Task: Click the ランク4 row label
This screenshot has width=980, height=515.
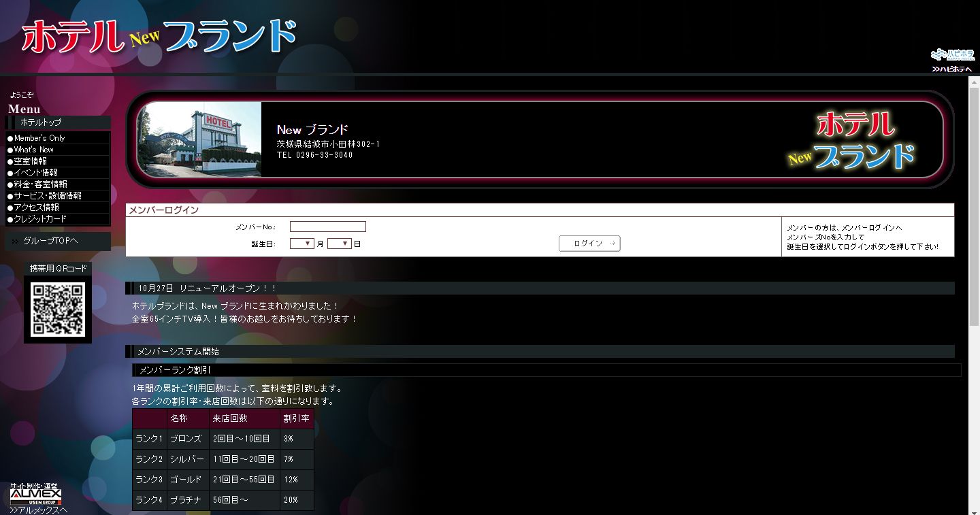Action: pos(149,501)
